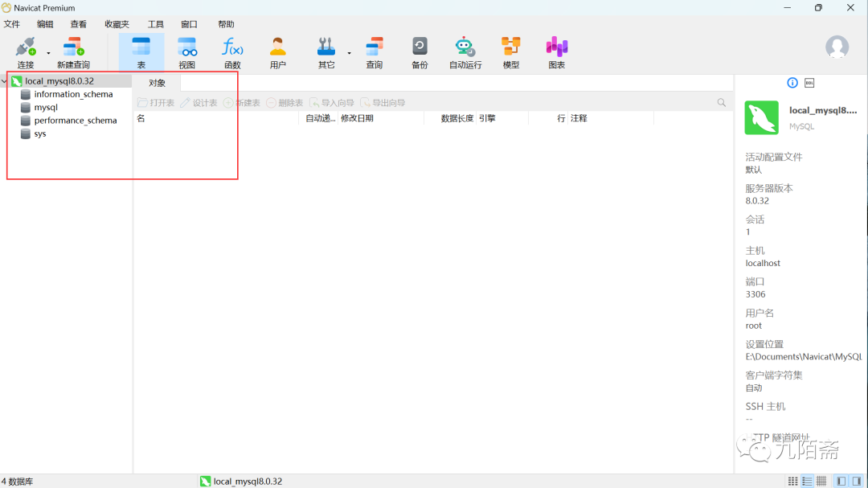Click the 新建表 button
This screenshot has width=868, height=488.
241,103
